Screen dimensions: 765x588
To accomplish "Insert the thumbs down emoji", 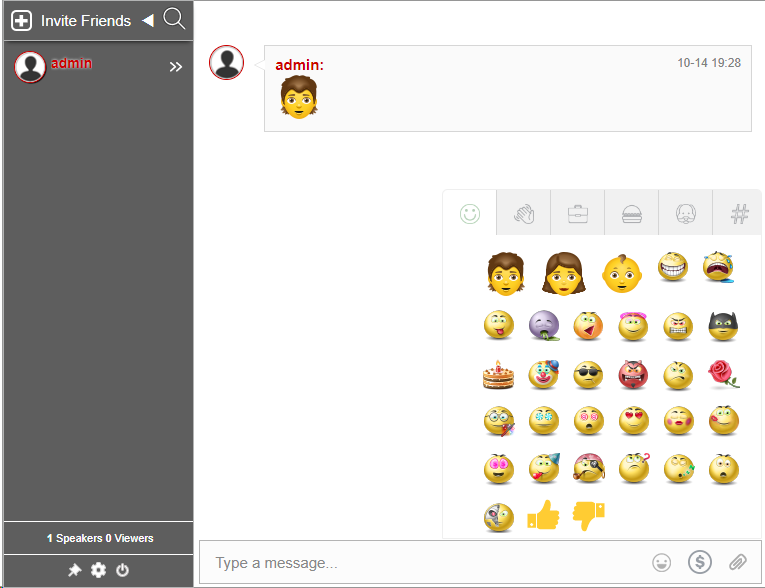I will (588, 515).
